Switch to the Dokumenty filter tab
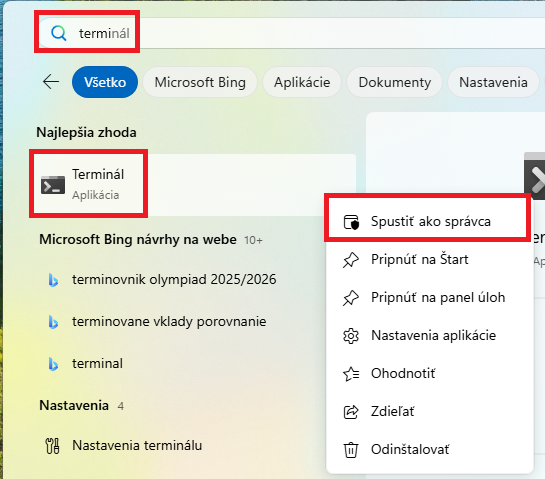This screenshot has height=479, width=545. [x=394, y=82]
